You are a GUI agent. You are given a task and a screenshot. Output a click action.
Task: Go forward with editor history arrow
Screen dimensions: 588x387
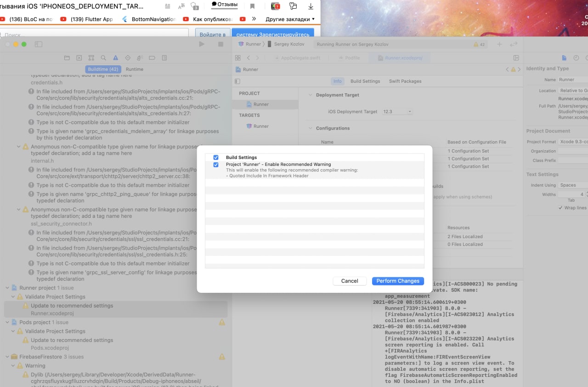point(257,58)
